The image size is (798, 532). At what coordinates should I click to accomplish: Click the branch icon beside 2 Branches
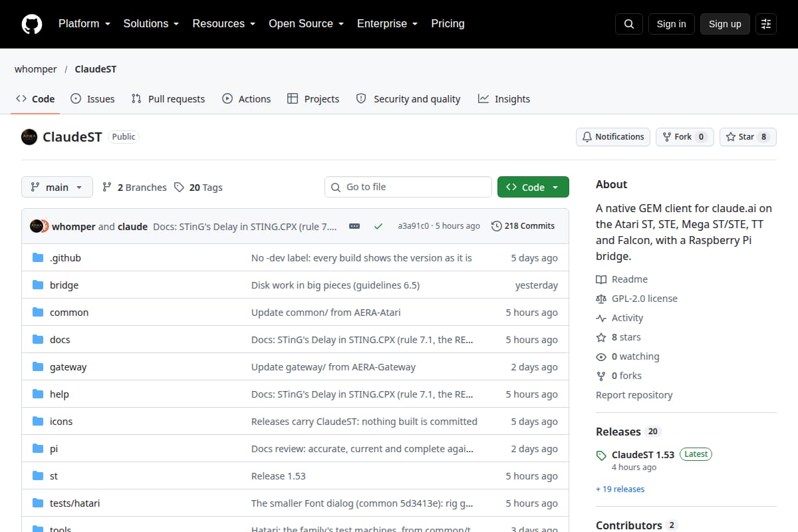point(107,188)
